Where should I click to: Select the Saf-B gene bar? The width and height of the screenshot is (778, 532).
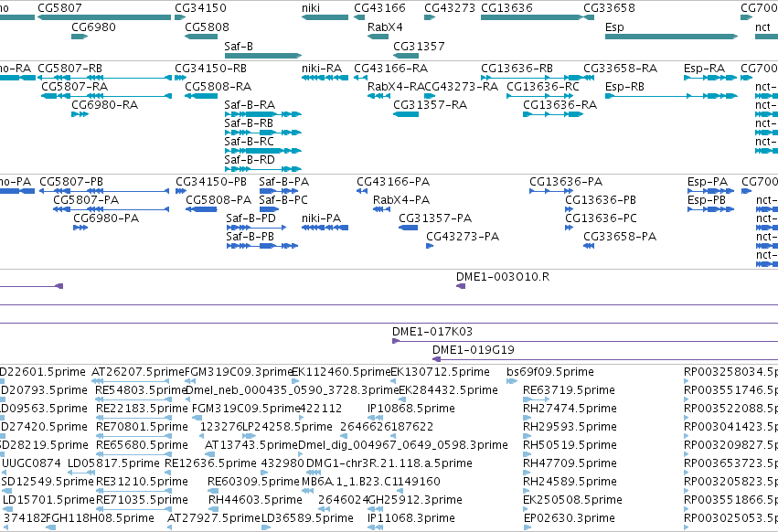coord(263,56)
